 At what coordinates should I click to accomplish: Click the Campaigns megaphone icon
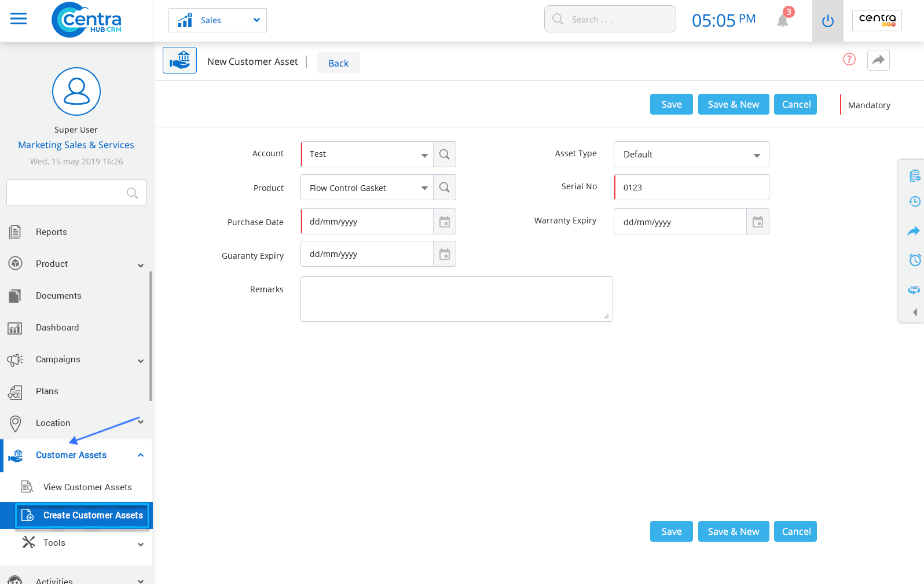[x=15, y=360]
